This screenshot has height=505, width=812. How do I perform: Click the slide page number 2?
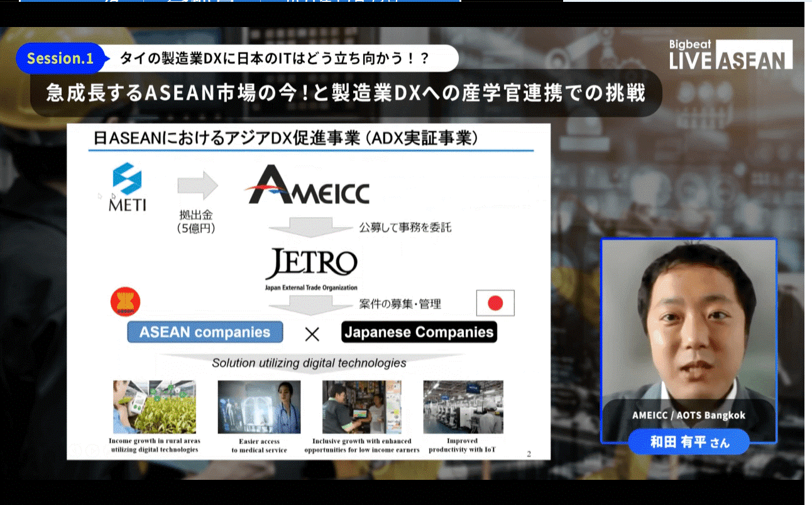(529, 453)
